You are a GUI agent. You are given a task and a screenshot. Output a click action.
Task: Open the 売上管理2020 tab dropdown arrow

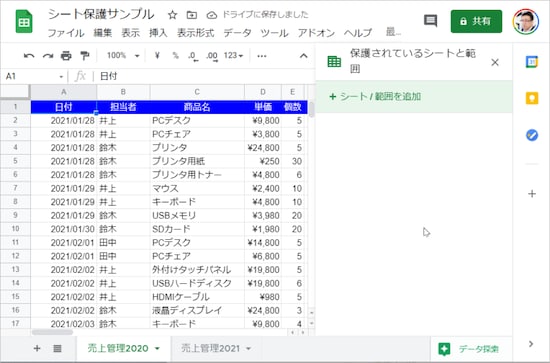(157, 349)
